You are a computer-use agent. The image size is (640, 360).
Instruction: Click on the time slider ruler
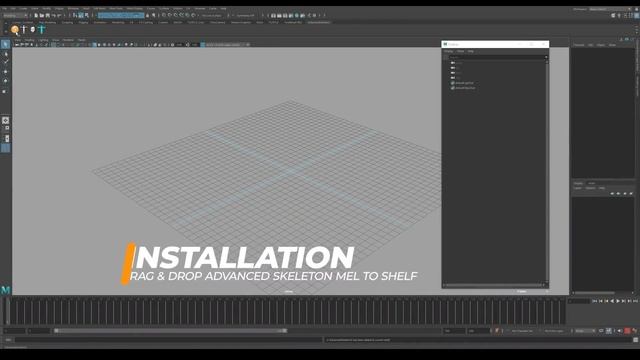pyautogui.click(x=288, y=311)
